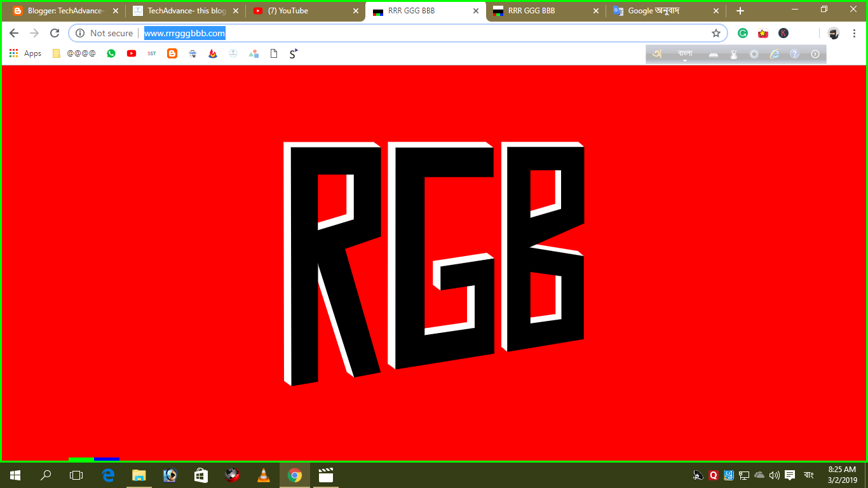Switch to the second RRR GGG BBB tab
This screenshot has width=868, height=488.
[546, 11]
